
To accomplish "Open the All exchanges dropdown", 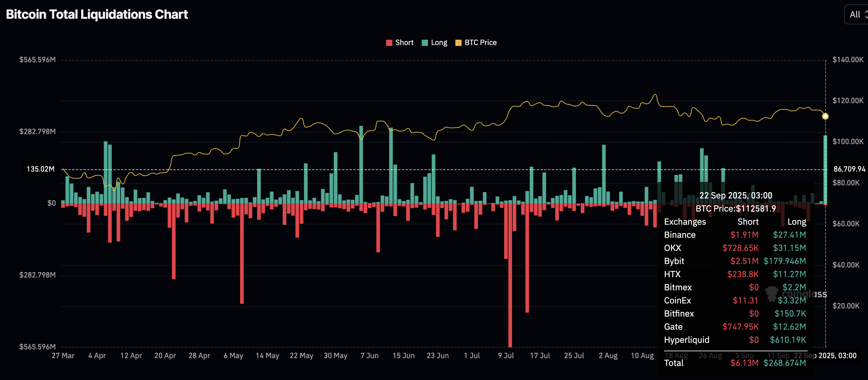I will (x=856, y=14).
